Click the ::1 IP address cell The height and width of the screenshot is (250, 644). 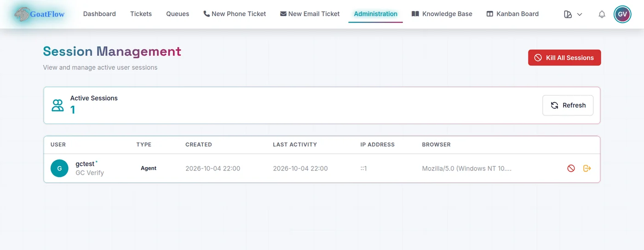363,168
